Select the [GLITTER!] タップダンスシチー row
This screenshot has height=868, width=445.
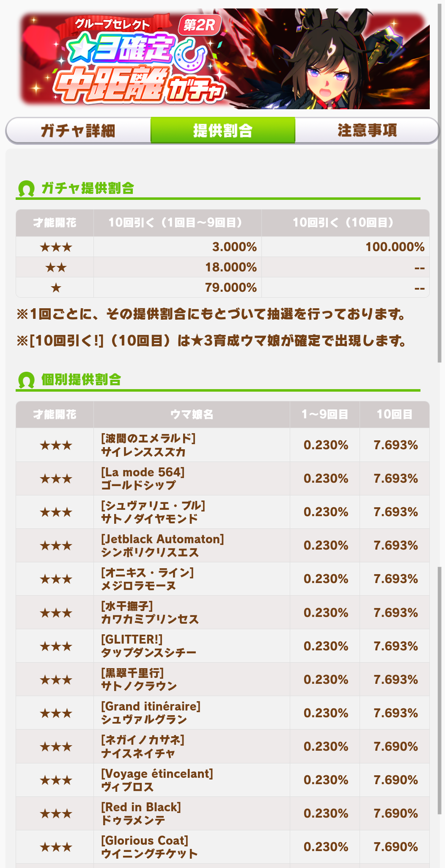(223, 646)
